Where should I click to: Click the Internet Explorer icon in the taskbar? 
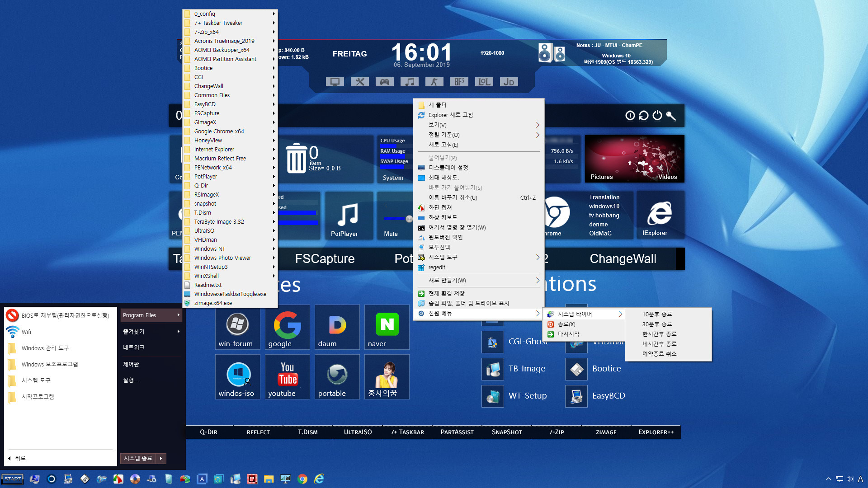(x=319, y=479)
